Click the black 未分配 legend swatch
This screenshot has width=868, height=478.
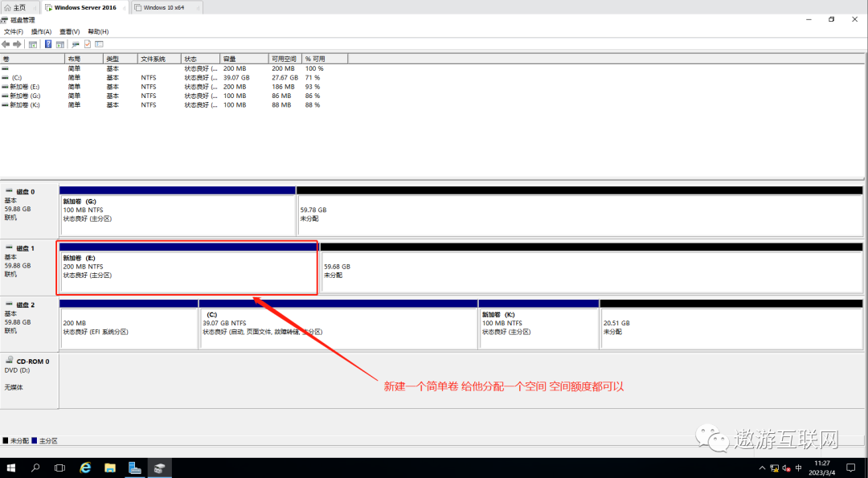(x=6, y=441)
